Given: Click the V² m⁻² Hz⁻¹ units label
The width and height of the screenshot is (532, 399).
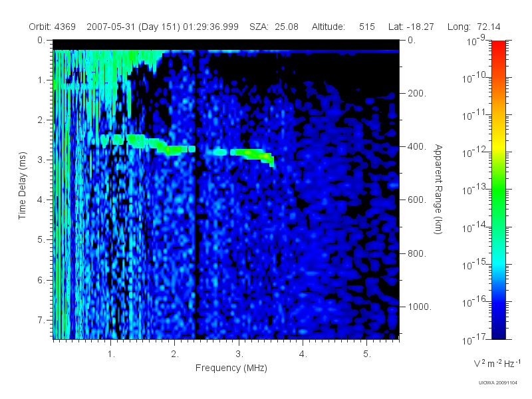Looking at the screenshot, I should click(497, 363).
